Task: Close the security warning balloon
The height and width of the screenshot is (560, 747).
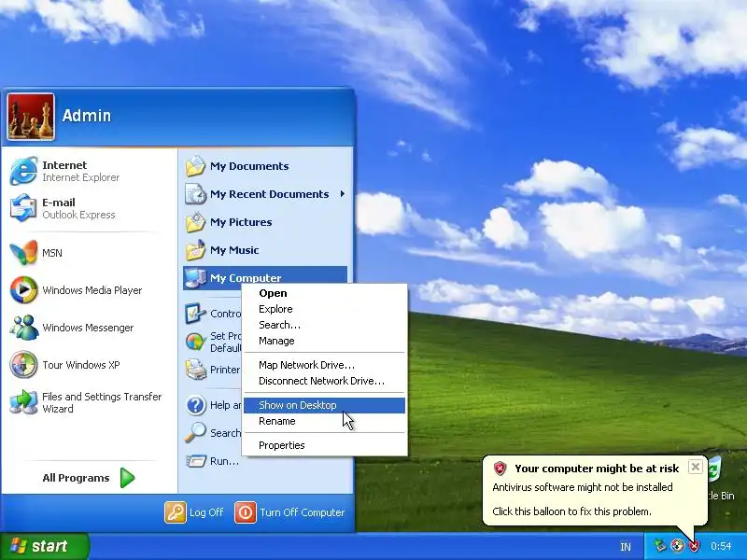Action: tap(696, 467)
